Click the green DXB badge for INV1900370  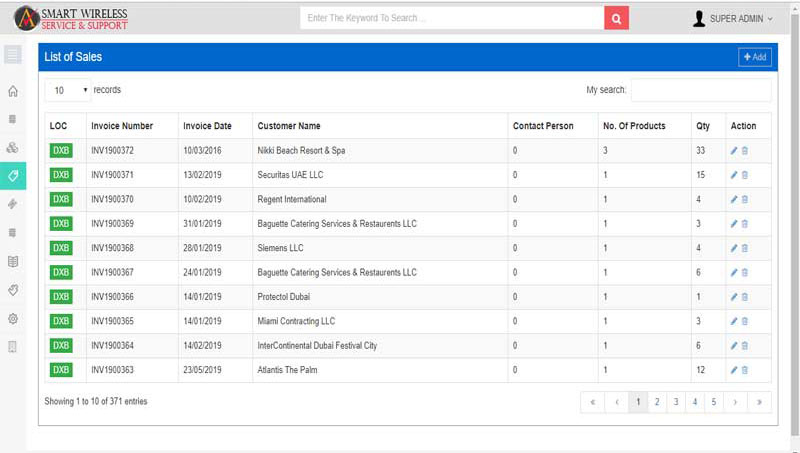pyautogui.click(x=61, y=199)
